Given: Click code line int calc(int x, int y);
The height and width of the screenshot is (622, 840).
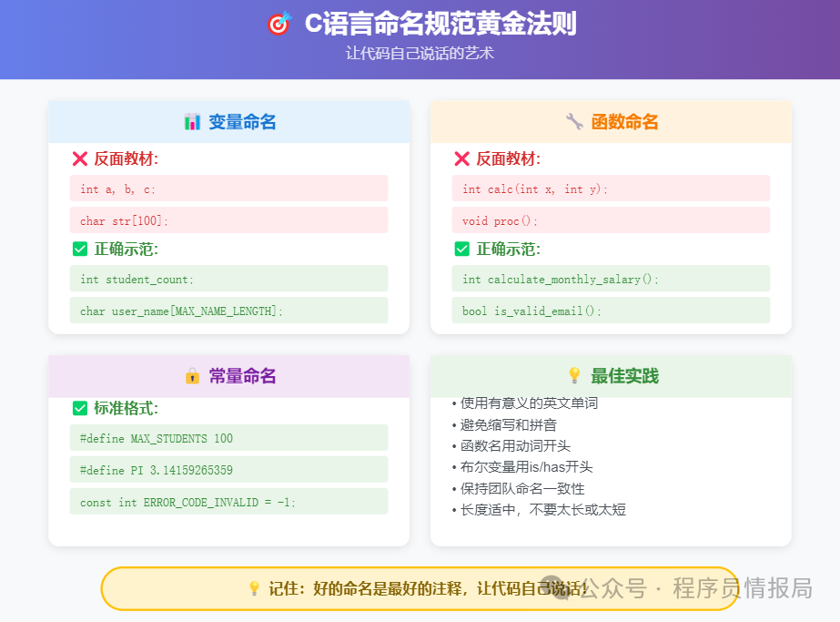Looking at the screenshot, I should pos(611,189).
